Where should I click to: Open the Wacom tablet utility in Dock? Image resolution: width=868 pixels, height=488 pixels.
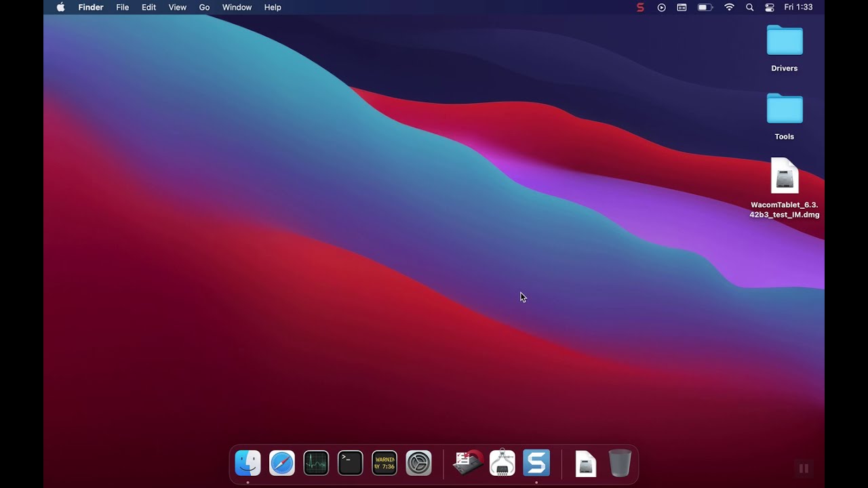click(469, 464)
